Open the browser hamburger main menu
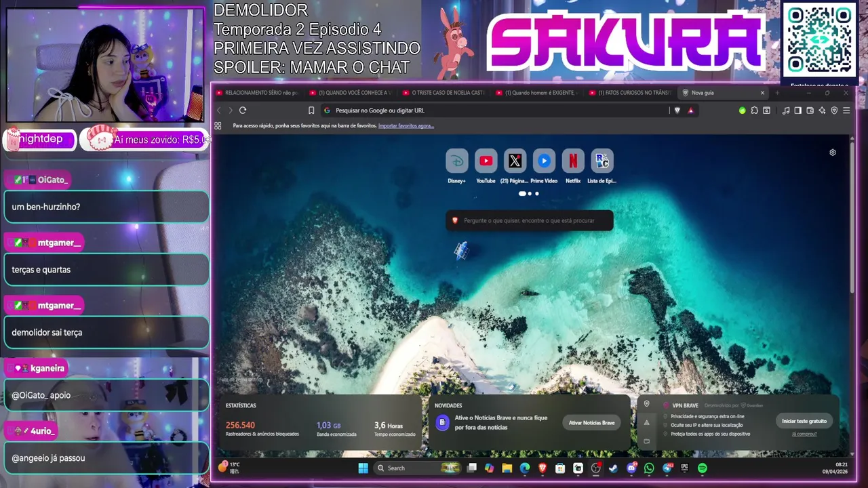Screen dimensions: 868x488 pyautogui.click(x=846, y=110)
